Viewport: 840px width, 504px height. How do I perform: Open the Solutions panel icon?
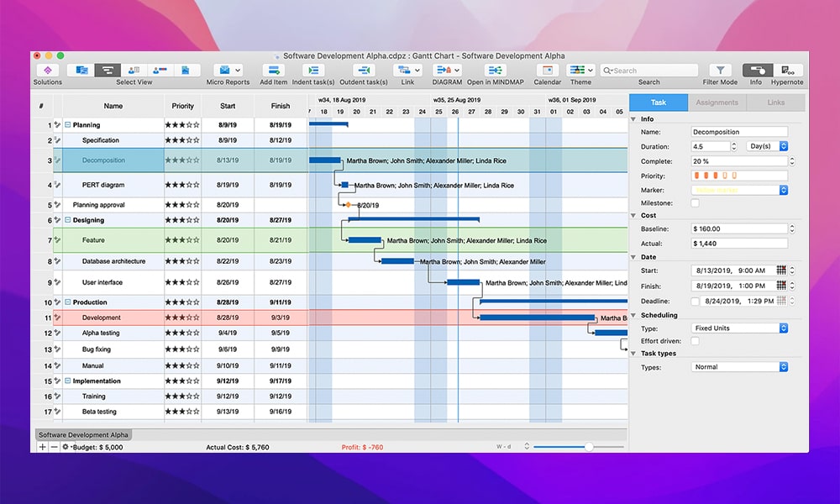tap(47, 71)
